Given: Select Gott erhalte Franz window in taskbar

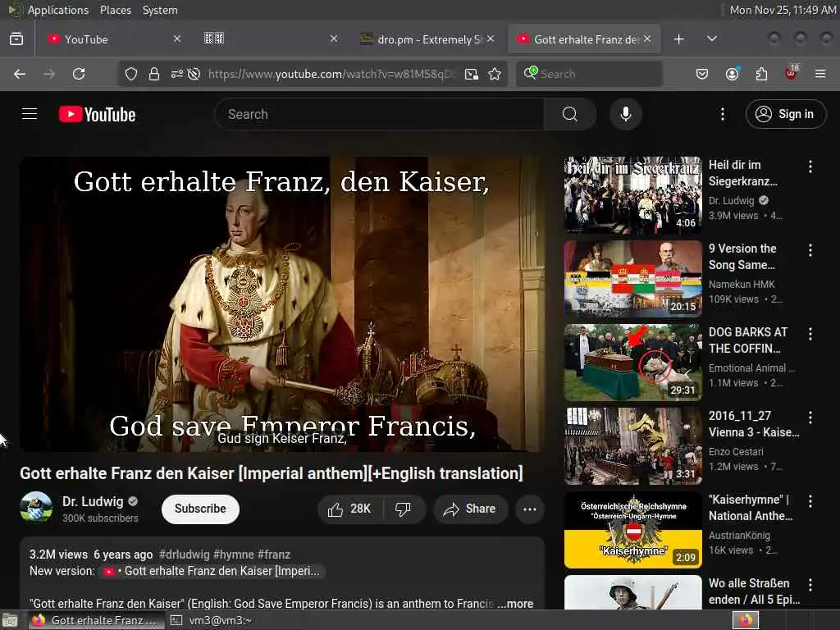Looking at the screenshot, I should click(95, 620).
